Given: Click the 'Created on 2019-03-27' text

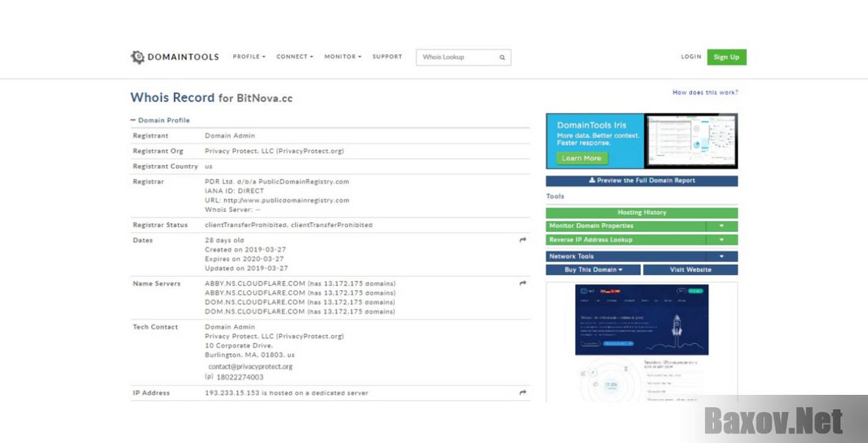Looking at the screenshot, I should 245,249.
